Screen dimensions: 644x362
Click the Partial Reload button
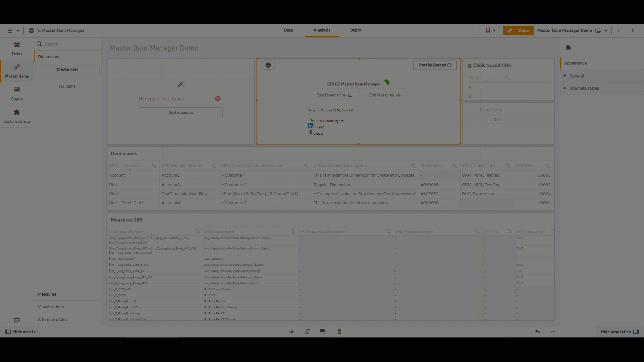click(x=435, y=65)
